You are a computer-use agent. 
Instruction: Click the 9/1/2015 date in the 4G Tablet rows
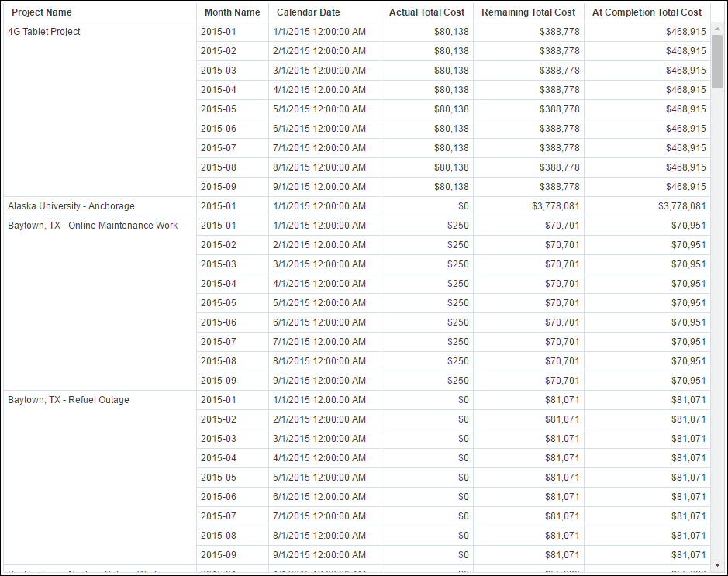[319, 187]
